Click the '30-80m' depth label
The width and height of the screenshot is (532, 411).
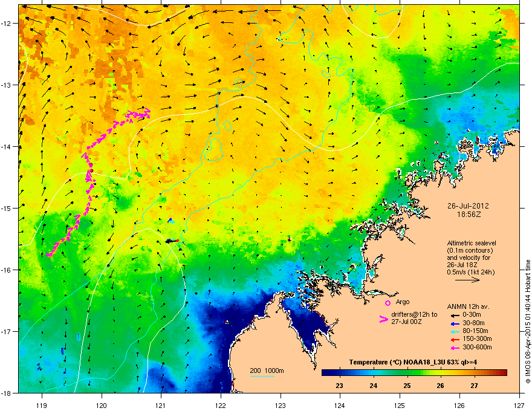click(x=473, y=323)
